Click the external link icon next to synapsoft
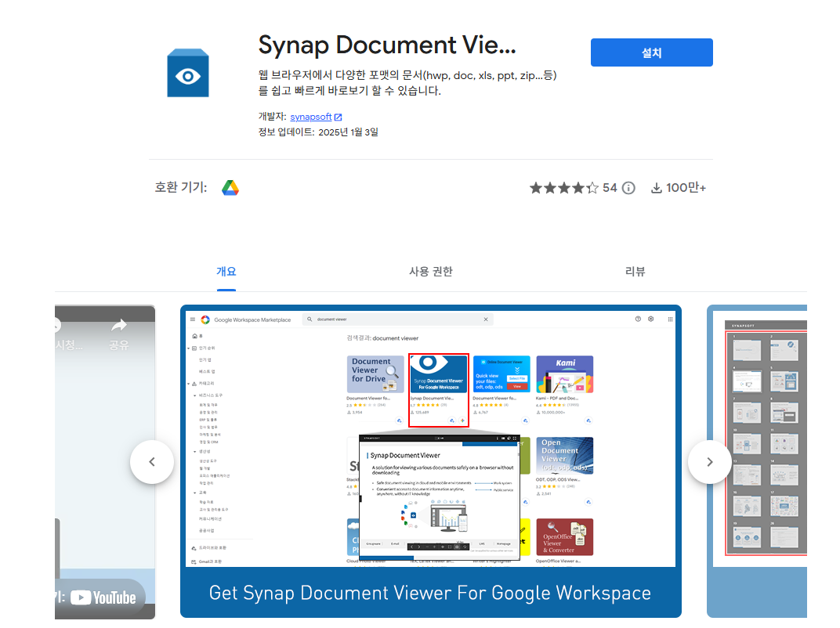 [339, 116]
